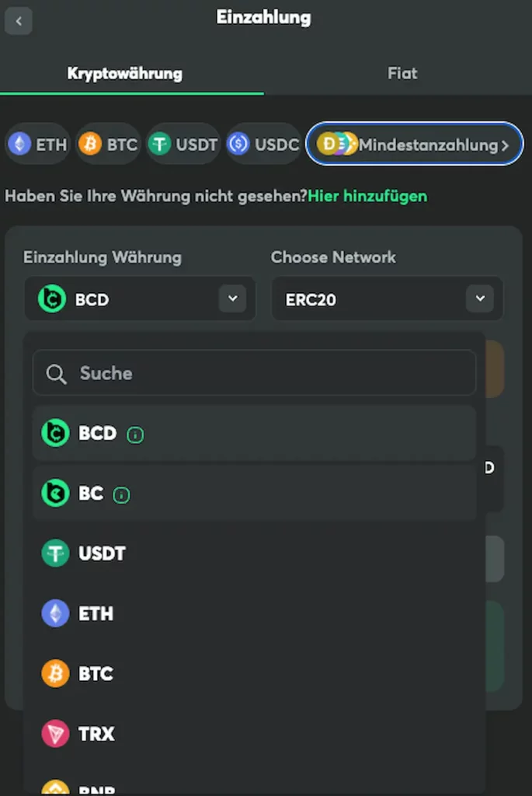
Task: Click info icon next to BCD
Action: [x=135, y=435]
